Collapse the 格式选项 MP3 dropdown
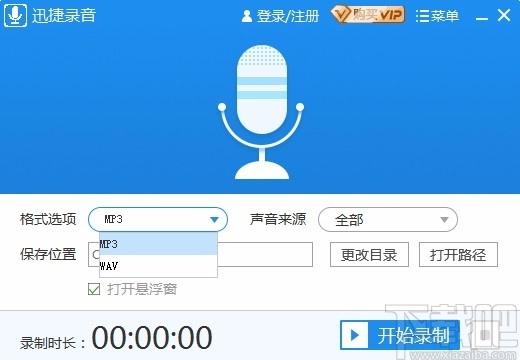 coord(158,219)
